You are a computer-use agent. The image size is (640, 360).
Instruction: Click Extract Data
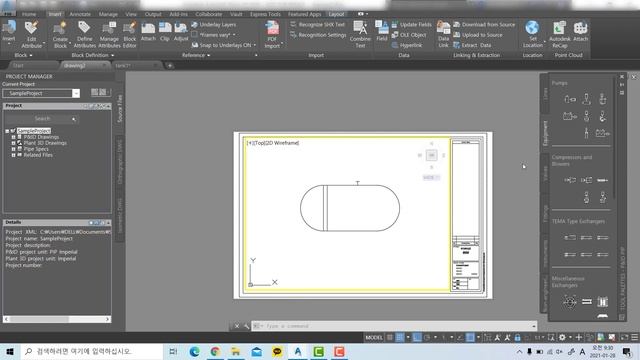(x=472, y=45)
